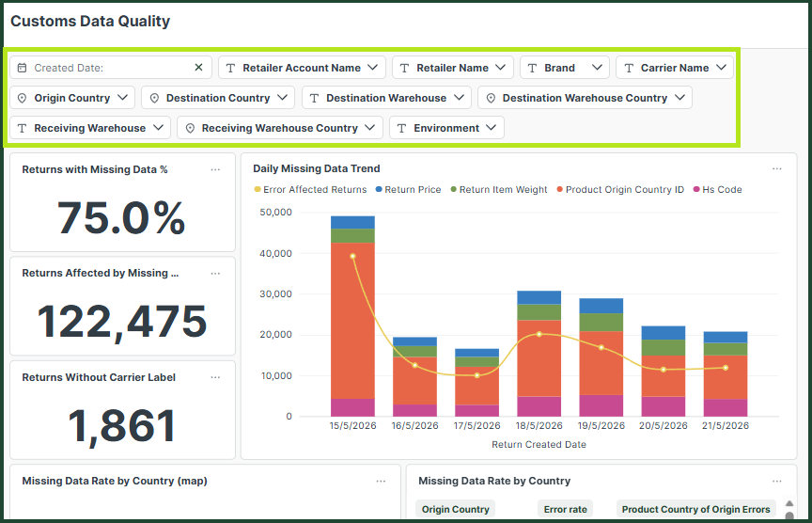
Task: Click the 21/5/2026 stacked bar
Action: pyautogui.click(x=726, y=373)
